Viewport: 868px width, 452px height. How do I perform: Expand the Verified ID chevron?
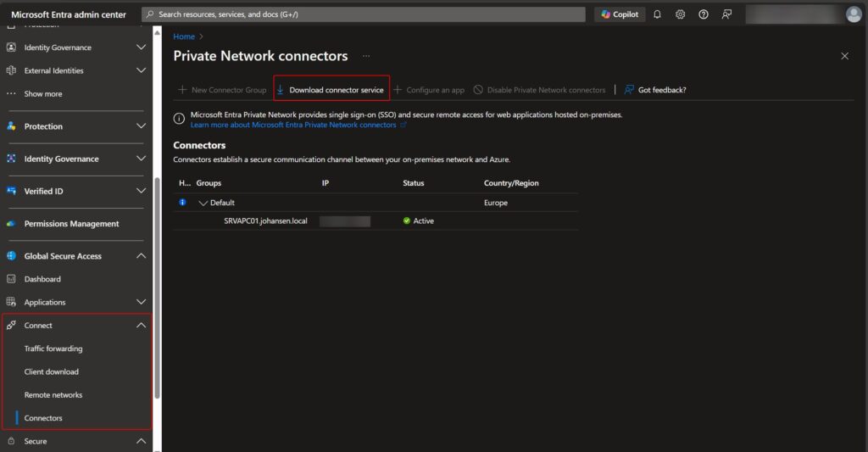pos(142,191)
